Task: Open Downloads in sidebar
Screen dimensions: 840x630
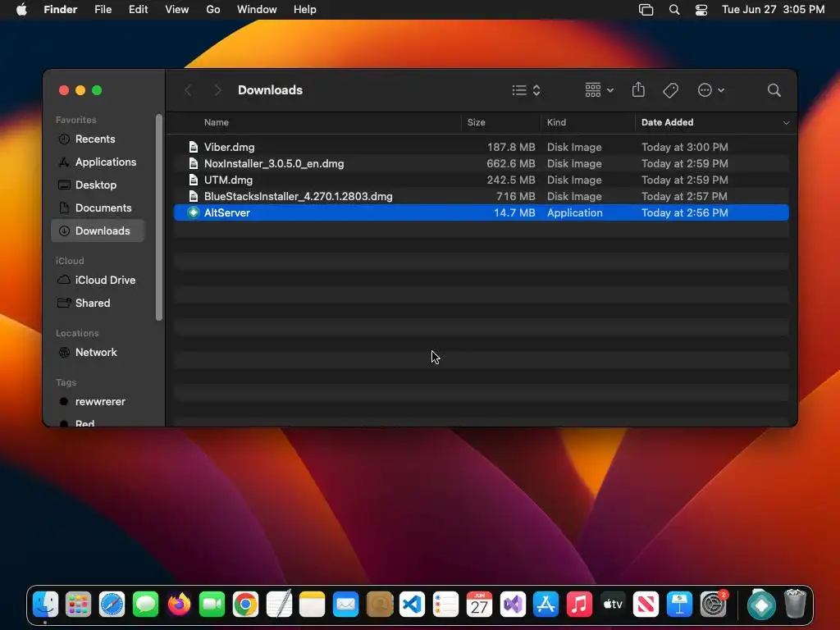Action: tap(98, 231)
